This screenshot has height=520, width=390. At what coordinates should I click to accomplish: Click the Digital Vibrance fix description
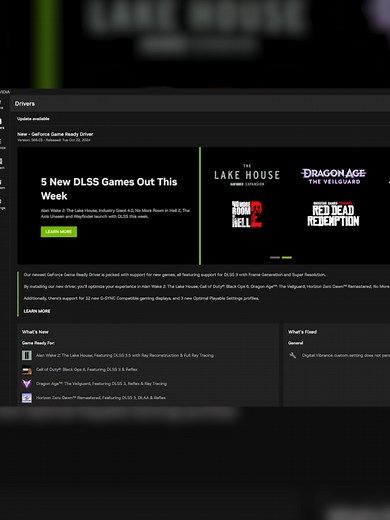point(346,355)
